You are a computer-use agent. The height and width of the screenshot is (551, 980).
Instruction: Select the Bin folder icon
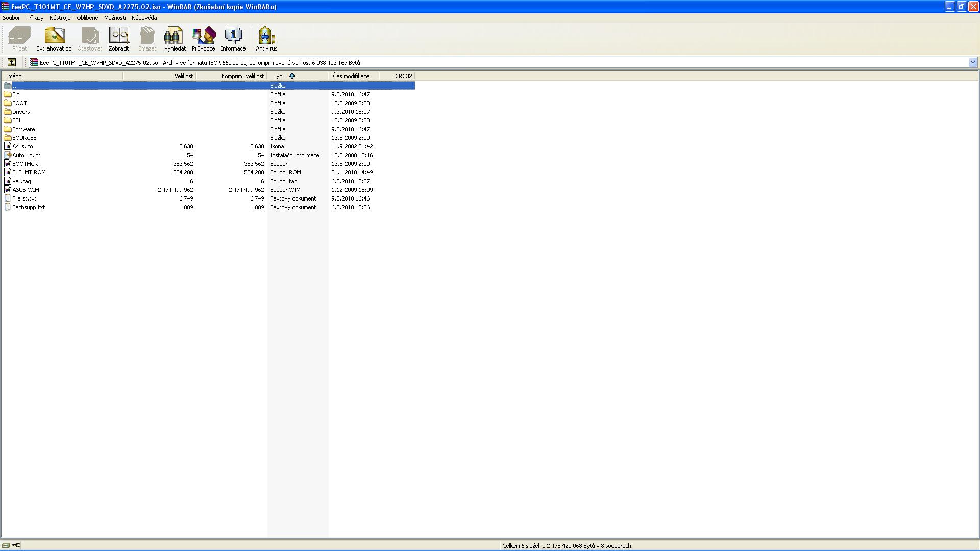(x=8, y=94)
